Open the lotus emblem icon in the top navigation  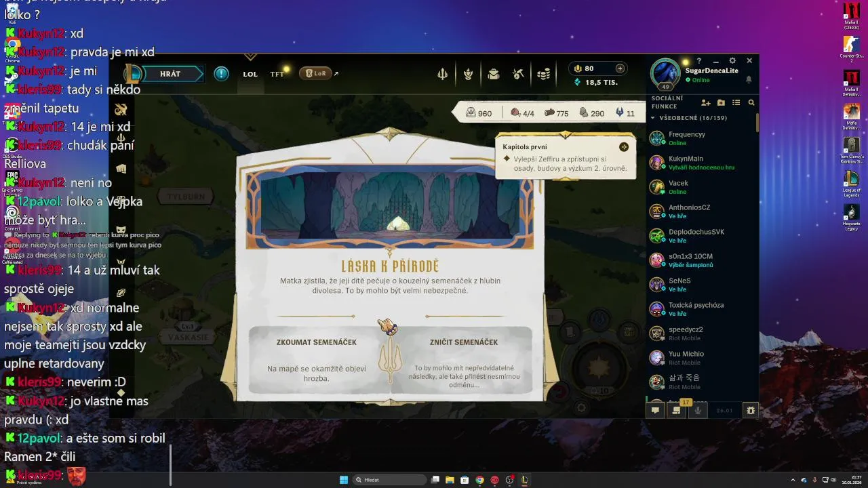pyautogui.click(x=468, y=75)
